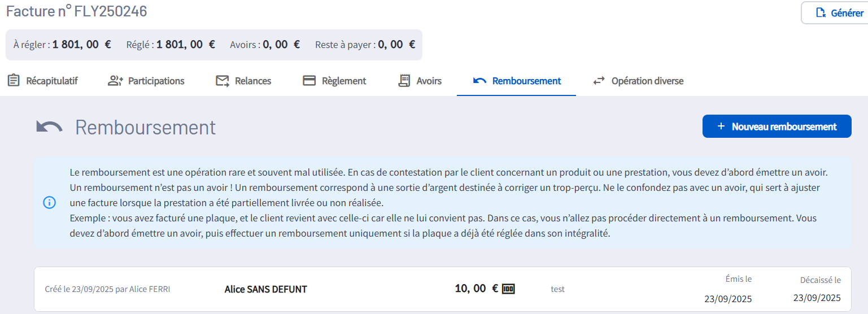Open the Règlement tab
This screenshot has height=314, width=868.
click(x=343, y=81)
